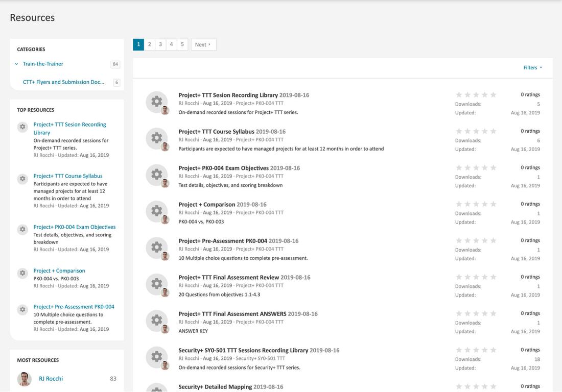Image resolution: width=562 pixels, height=392 pixels.
Task: Click the third star for Security+ Detailed Mapping
Action: pos(476,386)
